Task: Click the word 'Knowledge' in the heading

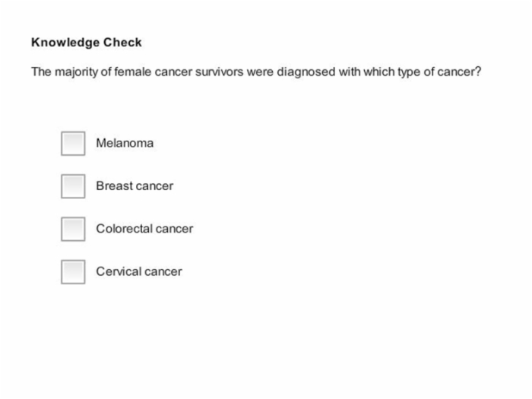Action: [x=65, y=43]
